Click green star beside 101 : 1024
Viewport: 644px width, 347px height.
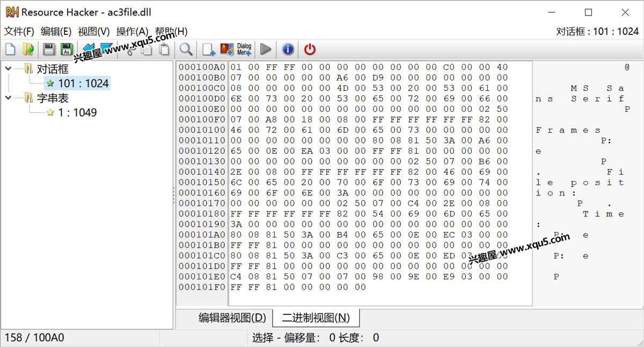coord(50,83)
